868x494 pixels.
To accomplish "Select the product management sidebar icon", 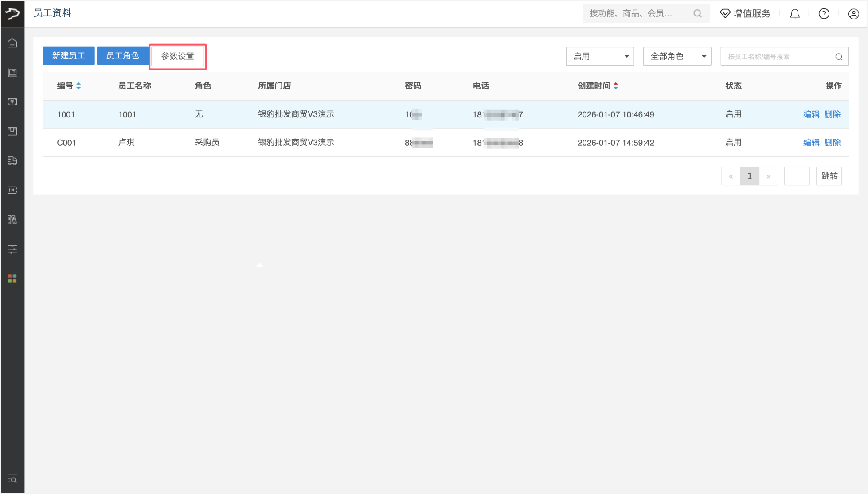I will 12,72.
